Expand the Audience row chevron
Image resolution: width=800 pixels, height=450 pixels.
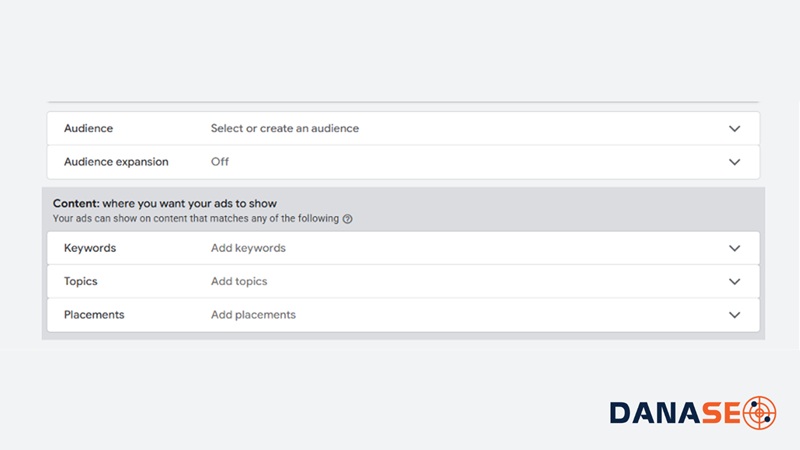pos(734,129)
